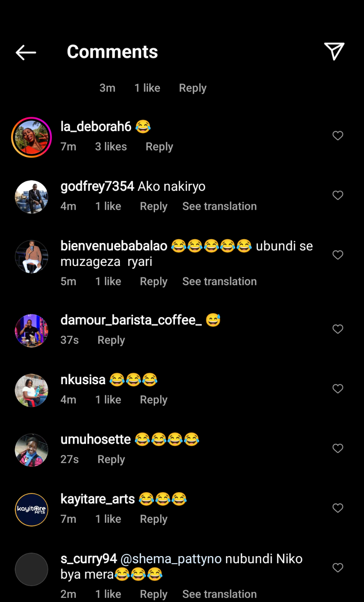Show translation for bienvenuebabalao's comment
The width and height of the screenshot is (364, 602).
click(x=219, y=281)
